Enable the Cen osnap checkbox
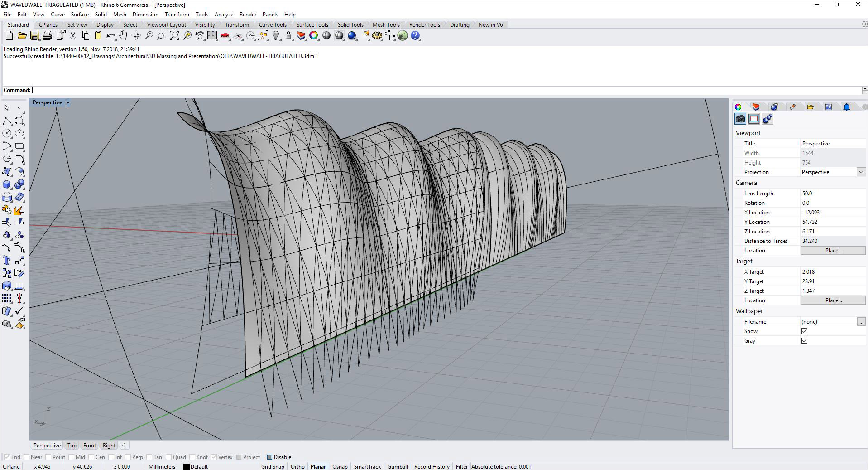The image size is (868, 470). pyautogui.click(x=91, y=457)
